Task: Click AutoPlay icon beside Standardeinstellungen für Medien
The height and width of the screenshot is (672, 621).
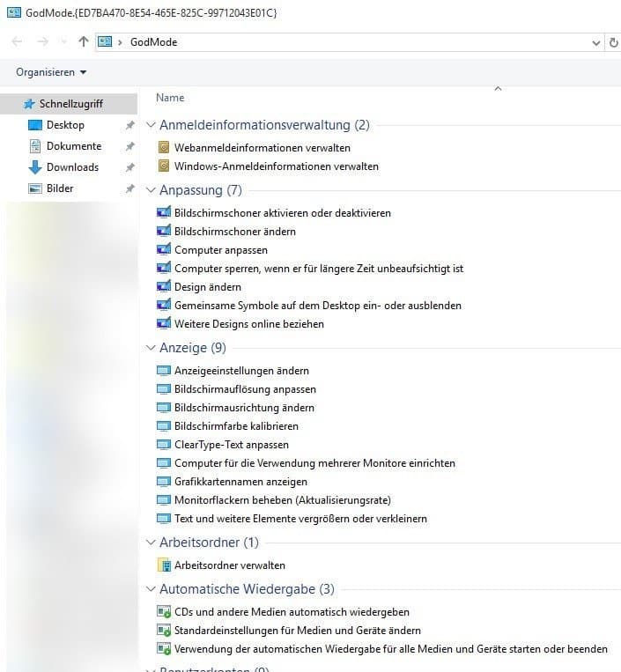Action: (164, 630)
